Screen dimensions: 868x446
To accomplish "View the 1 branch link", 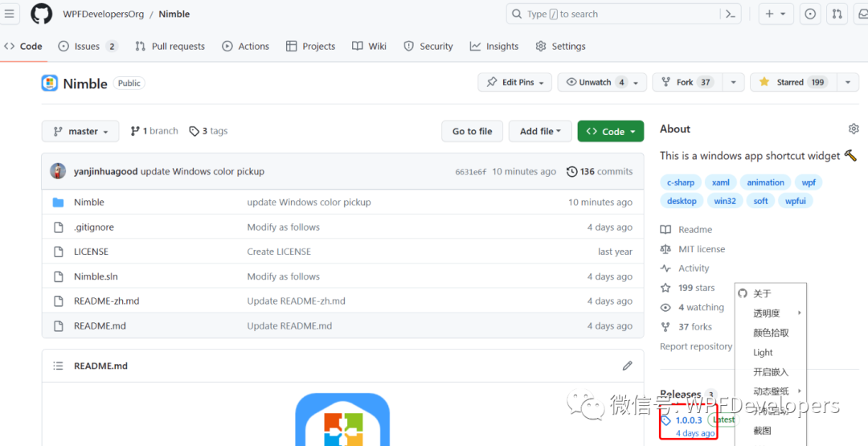I will 154,131.
